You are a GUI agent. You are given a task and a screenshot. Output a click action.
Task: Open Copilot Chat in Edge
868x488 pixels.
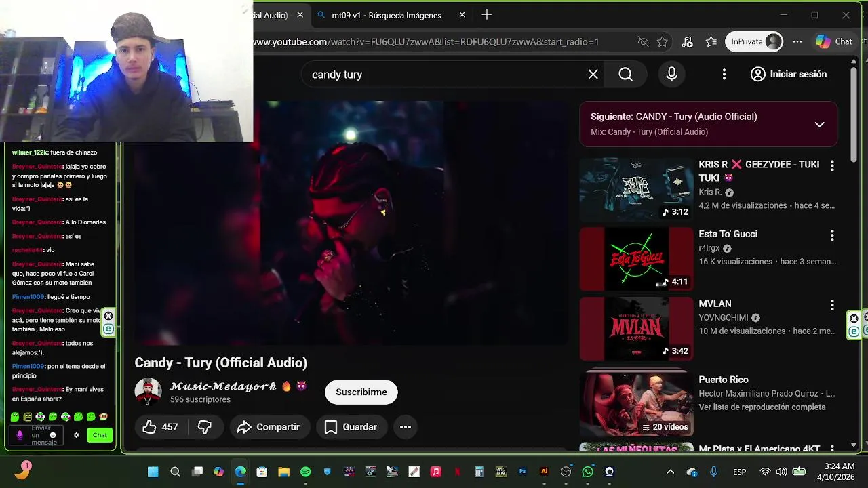point(834,42)
